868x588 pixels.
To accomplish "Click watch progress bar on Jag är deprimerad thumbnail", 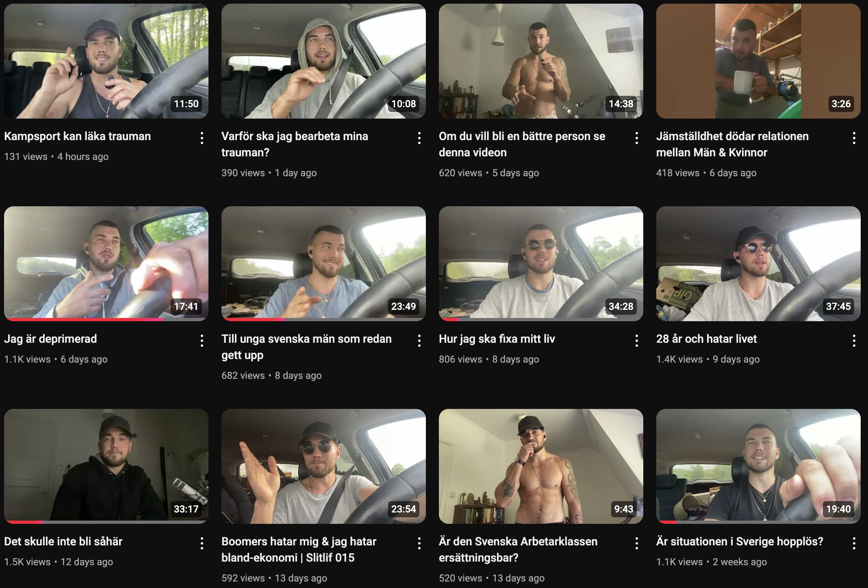I will coord(106,320).
